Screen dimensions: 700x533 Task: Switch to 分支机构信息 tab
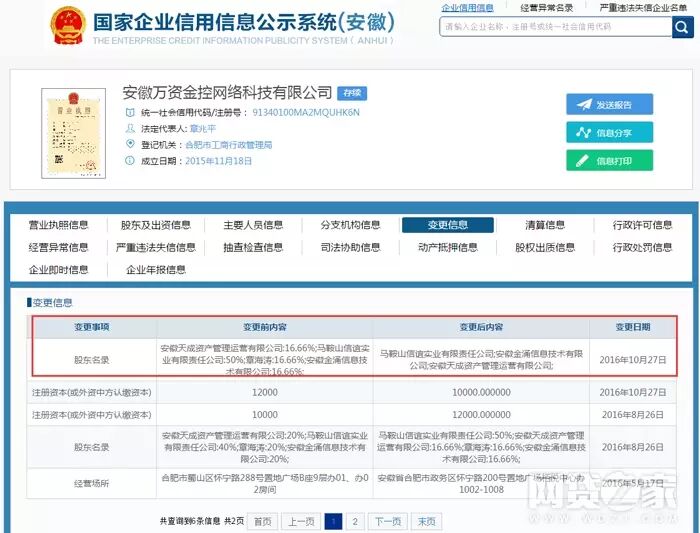click(350, 225)
